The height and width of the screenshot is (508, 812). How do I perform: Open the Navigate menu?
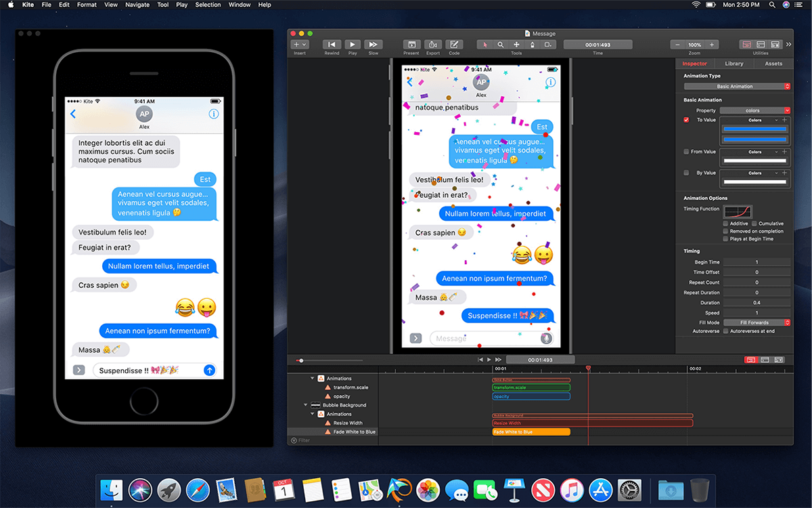[x=137, y=5]
